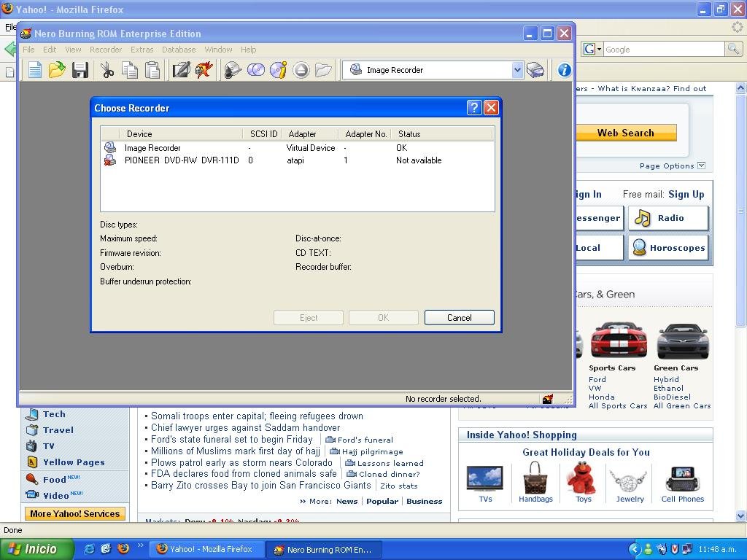The width and height of the screenshot is (747, 560).
Task: Open the Business news link on Yahoo
Action: [425, 501]
